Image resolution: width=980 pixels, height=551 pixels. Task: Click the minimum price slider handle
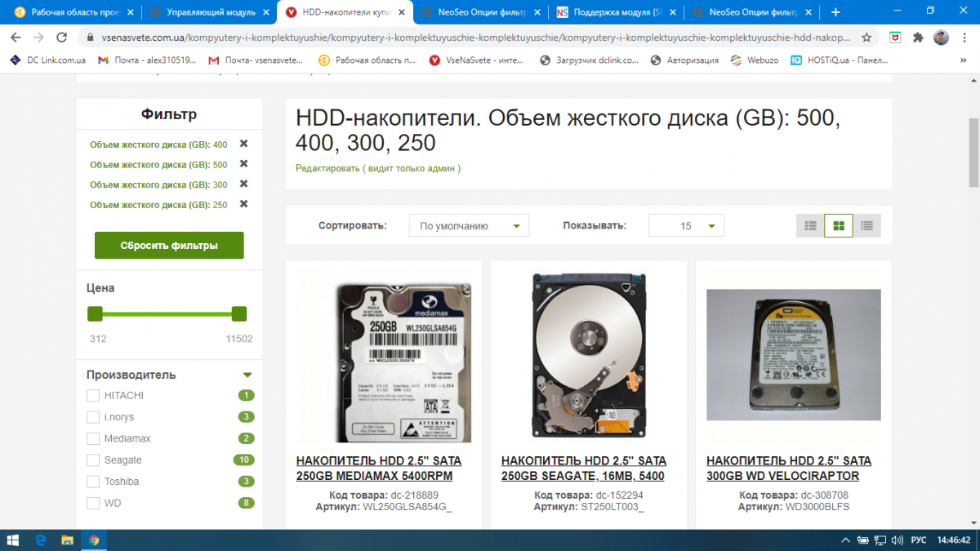[x=95, y=313]
